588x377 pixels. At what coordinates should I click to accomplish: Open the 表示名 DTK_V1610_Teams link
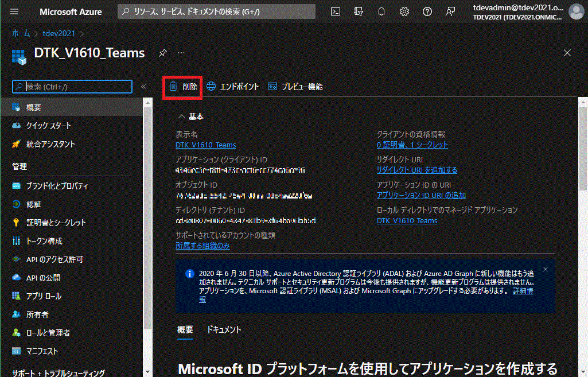[x=206, y=145]
